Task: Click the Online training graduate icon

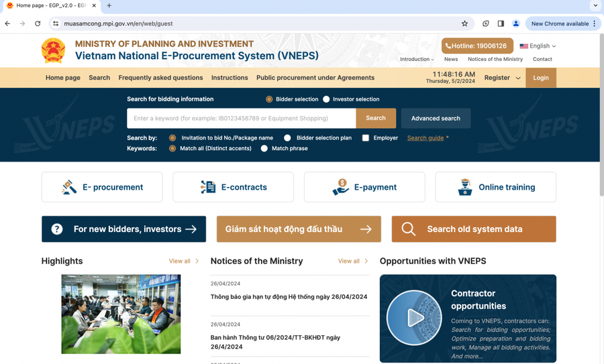Action: (465, 187)
